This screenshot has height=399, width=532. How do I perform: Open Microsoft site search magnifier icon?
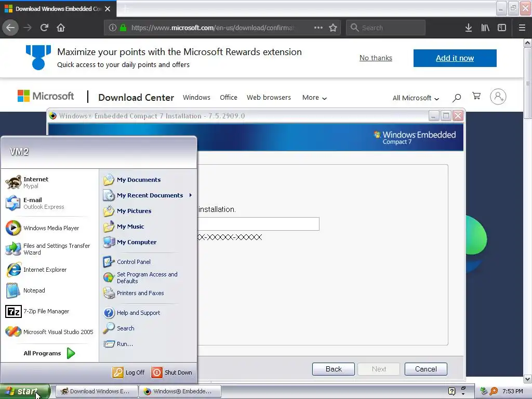coord(457,98)
